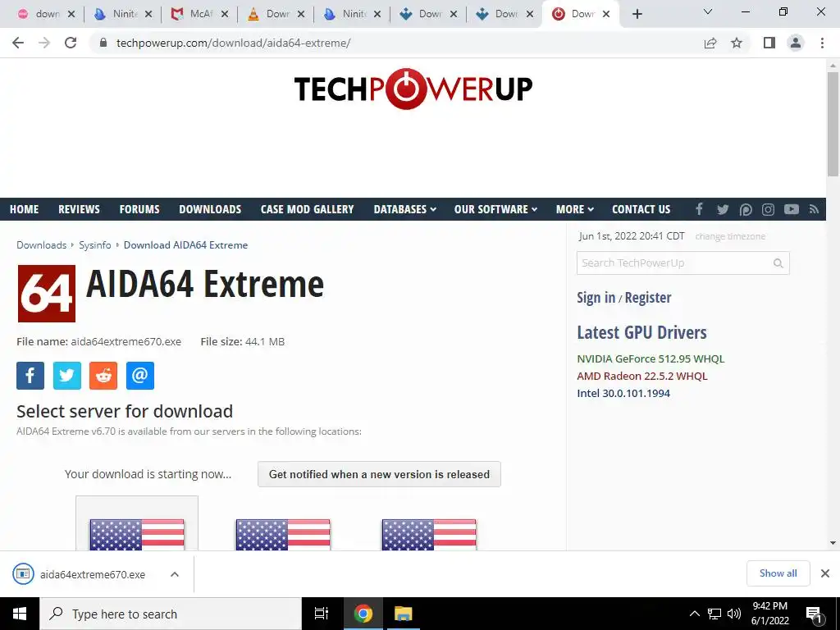The image size is (840, 630).
Task: Open NVIDIA GeForce 512.95 WHQL driver link
Action: point(651,359)
